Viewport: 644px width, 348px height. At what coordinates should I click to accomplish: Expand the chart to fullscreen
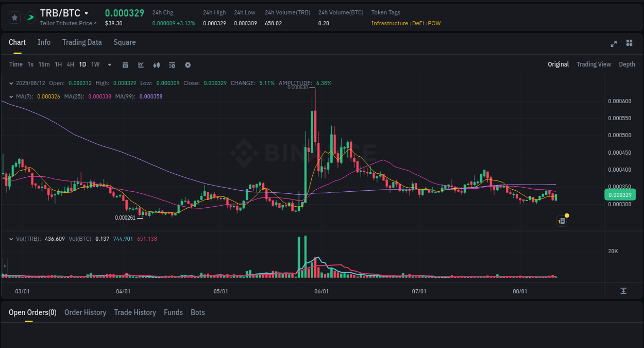click(x=614, y=44)
